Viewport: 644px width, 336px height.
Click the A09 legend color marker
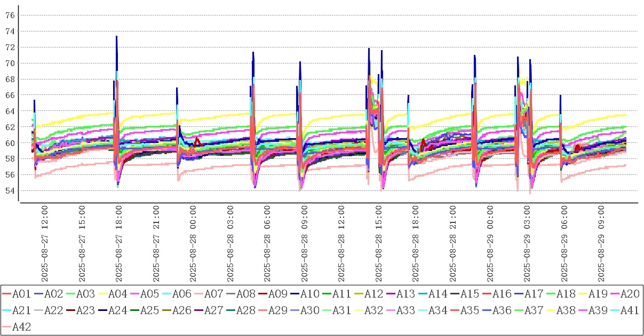[263, 293]
